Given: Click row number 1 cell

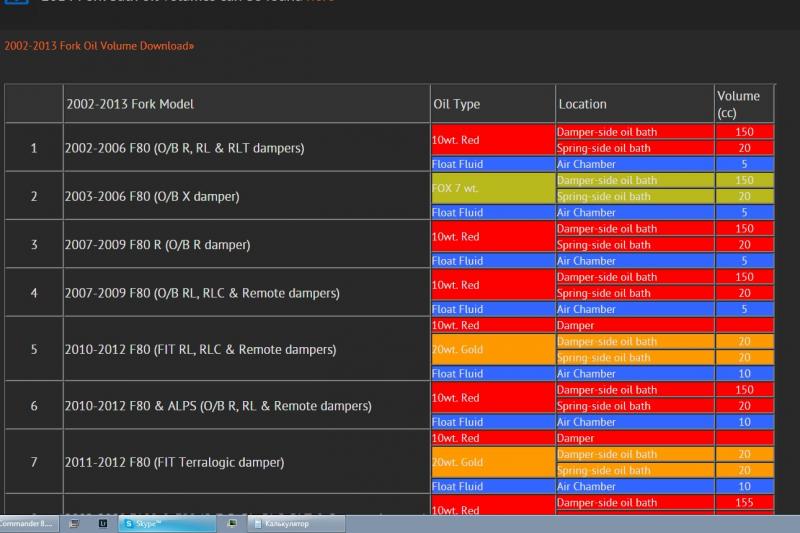Looking at the screenshot, I should point(34,148).
